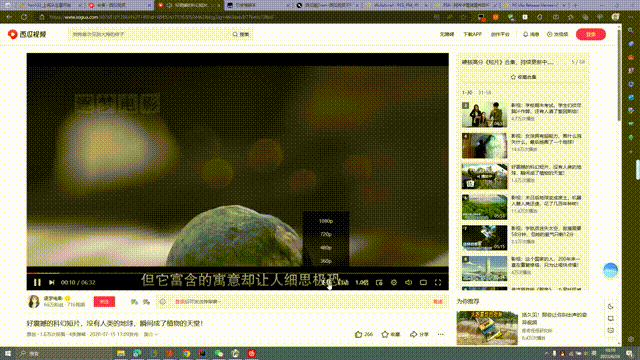The width and height of the screenshot is (640, 360).
Task: Mute the video with the volume icon
Action: [x=409, y=282]
